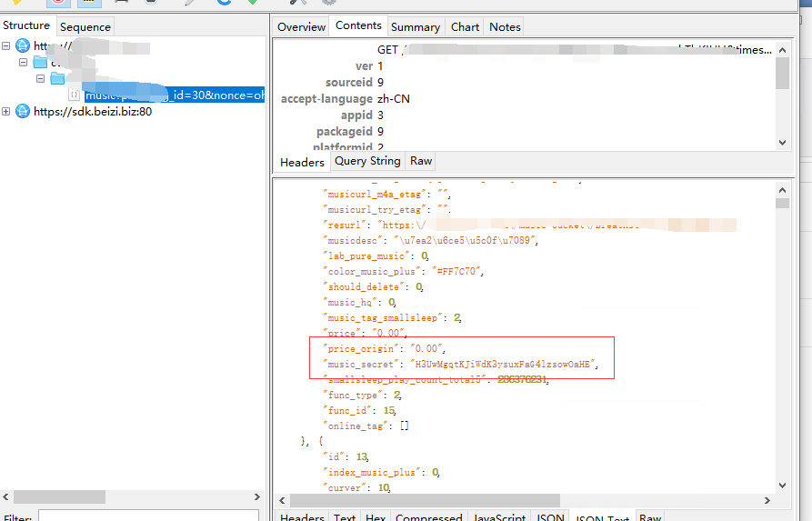Click the red record button in toolbar
The width and height of the screenshot is (812, 521).
point(57,3)
